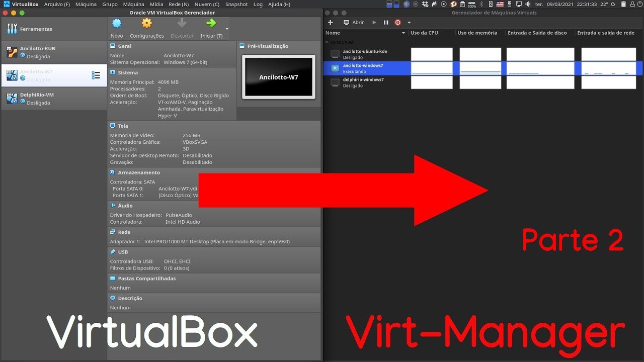Open the Ferramentas tools entry
Image resolution: width=644 pixels, height=362 pixels.
click(54, 29)
